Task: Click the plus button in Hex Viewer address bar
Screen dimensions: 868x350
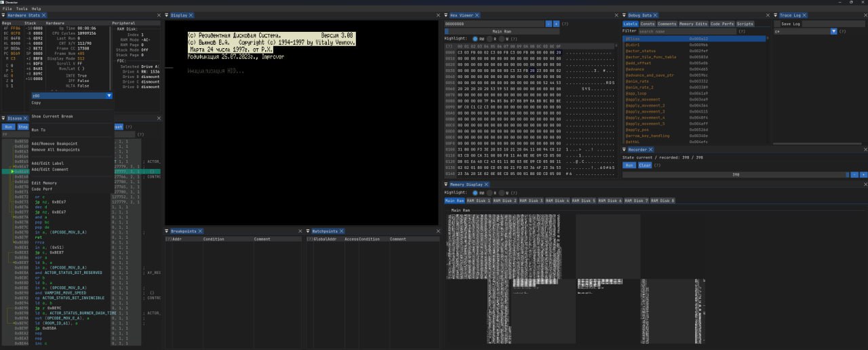Action: tap(556, 24)
